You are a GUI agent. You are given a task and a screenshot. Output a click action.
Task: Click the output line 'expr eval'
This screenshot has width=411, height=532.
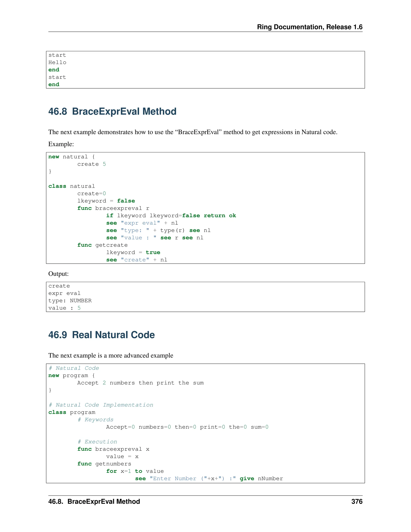pos(64,293)
